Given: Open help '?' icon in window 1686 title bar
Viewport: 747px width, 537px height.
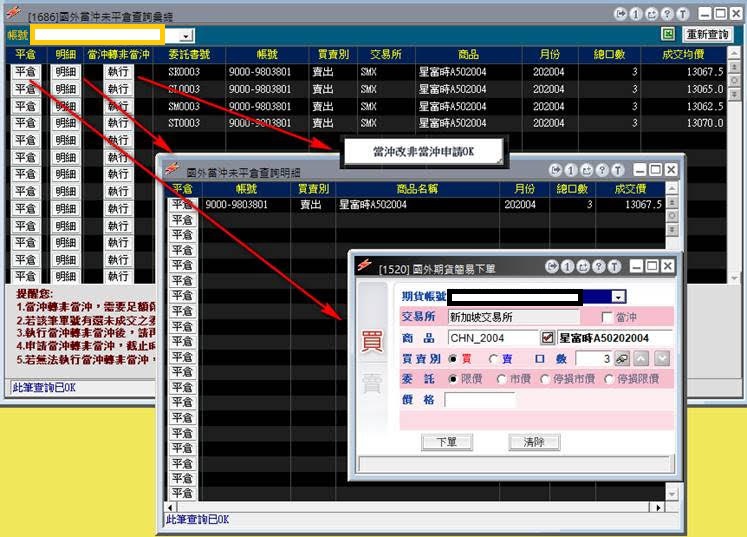Looking at the screenshot, I should pyautogui.click(x=667, y=14).
